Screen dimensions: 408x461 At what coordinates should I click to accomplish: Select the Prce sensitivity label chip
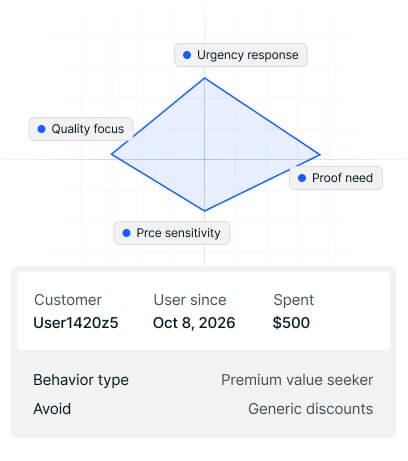coord(172,233)
